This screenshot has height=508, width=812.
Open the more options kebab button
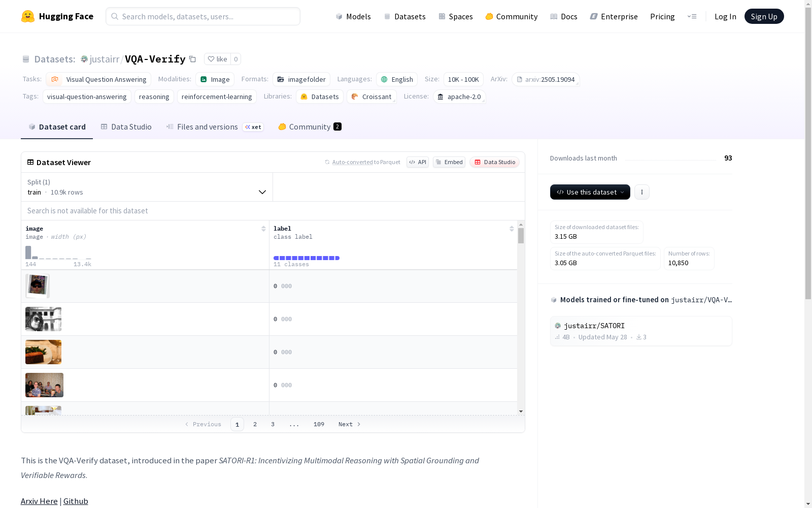[642, 192]
